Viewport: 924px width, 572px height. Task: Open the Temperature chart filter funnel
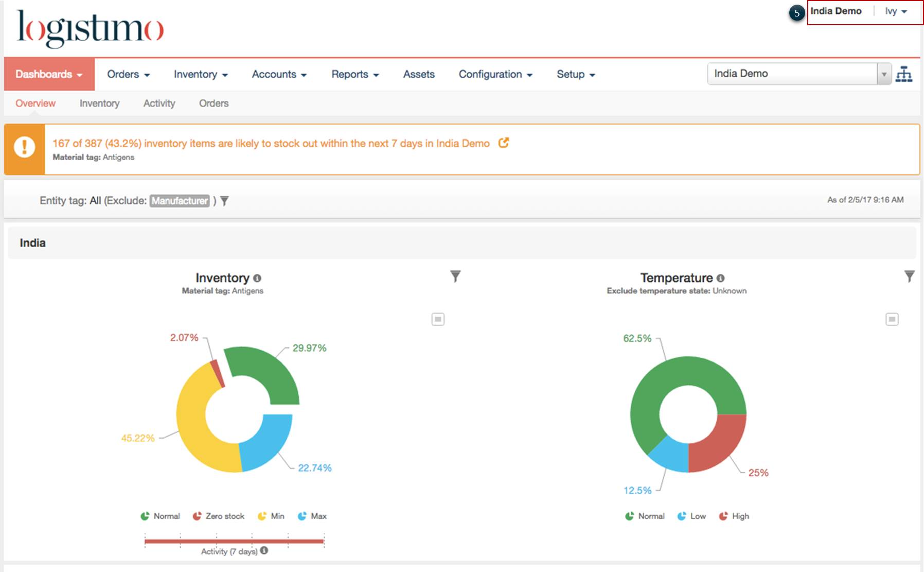(x=910, y=276)
